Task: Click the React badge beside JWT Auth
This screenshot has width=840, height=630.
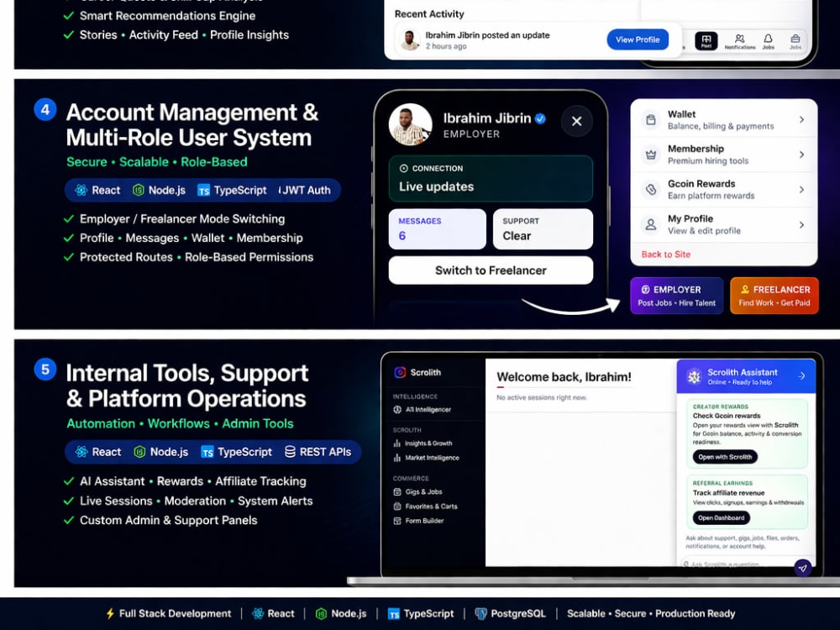Action: 98,190
